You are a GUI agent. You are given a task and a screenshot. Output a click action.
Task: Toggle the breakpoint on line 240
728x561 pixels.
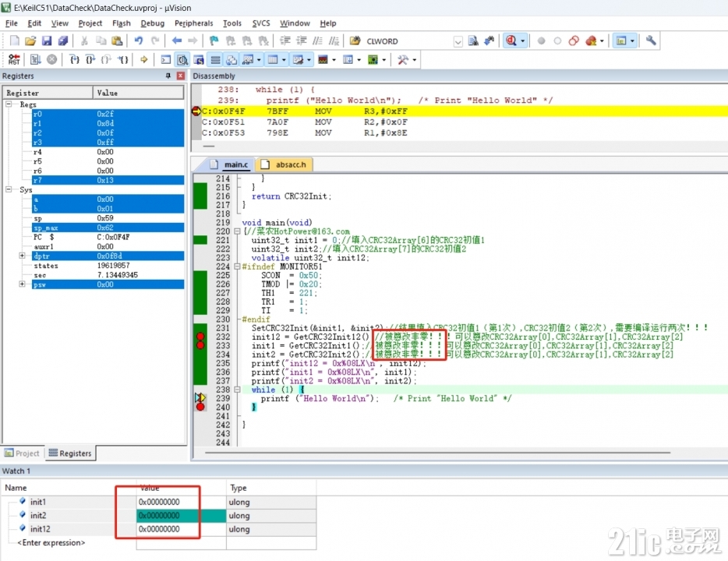200,407
